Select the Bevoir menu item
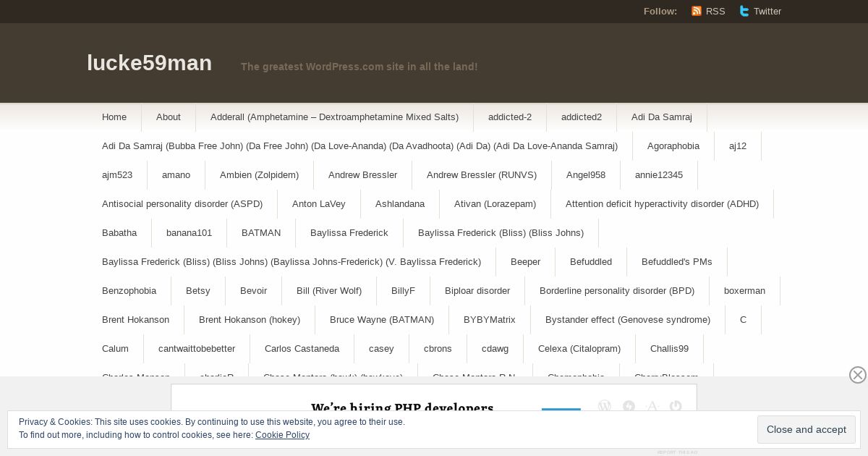The width and height of the screenshot is (868, 456). [x=253, y=290]
